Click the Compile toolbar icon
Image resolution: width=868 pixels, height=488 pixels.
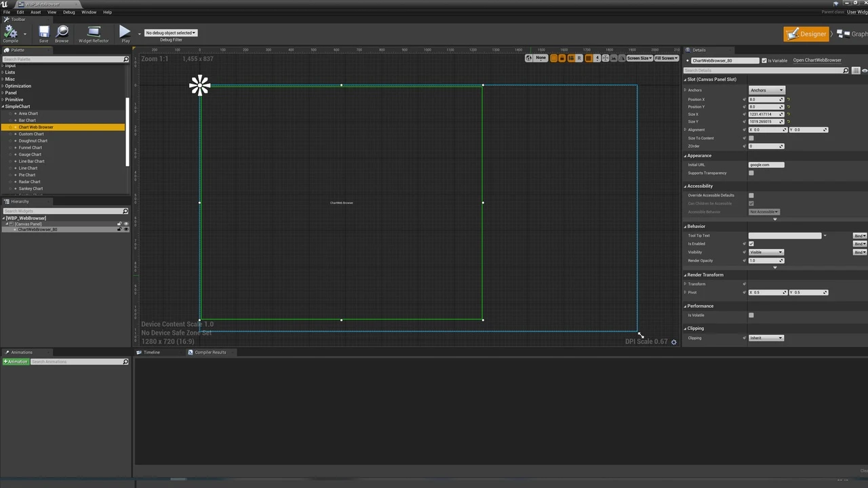(x=11, y=33)
